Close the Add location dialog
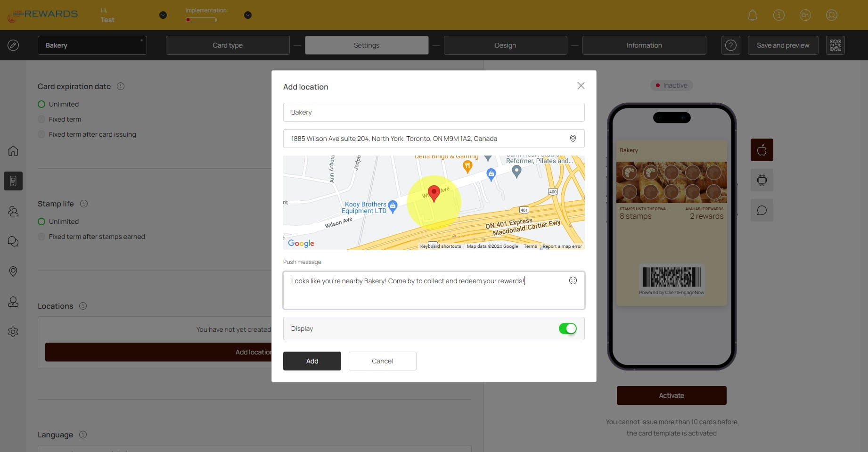 [581, 86]
